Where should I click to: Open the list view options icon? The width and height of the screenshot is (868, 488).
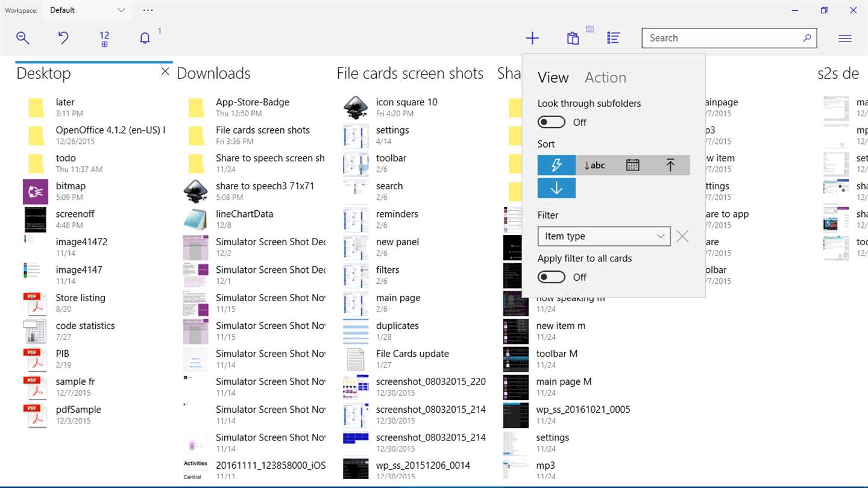click(x=614, y=39)
